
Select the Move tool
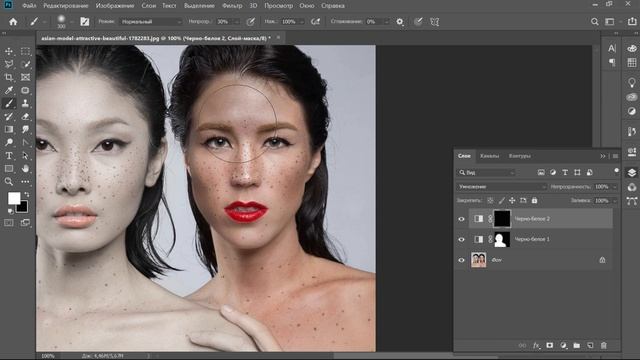(x=9, y=52)
